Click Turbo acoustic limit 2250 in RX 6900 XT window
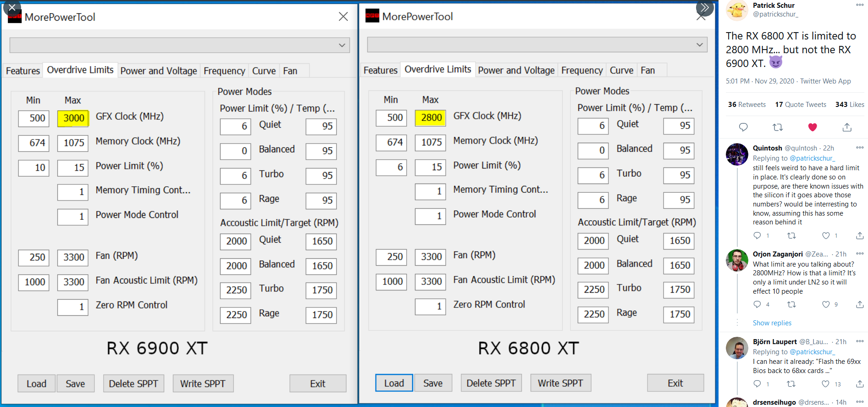The width and height of the screenshot is (868, 407). click(x=236, y=290)
